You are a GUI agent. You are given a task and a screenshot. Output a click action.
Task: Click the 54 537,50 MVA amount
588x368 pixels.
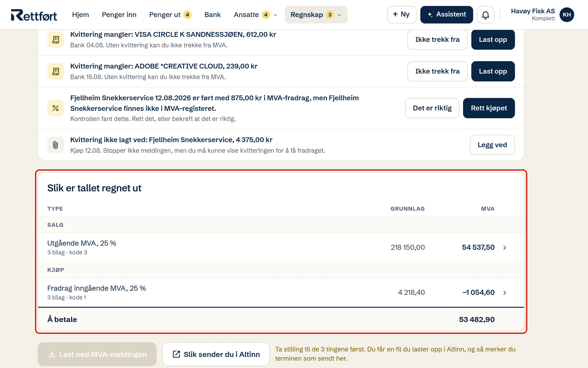pyautogui.click(x=478, y=247)
